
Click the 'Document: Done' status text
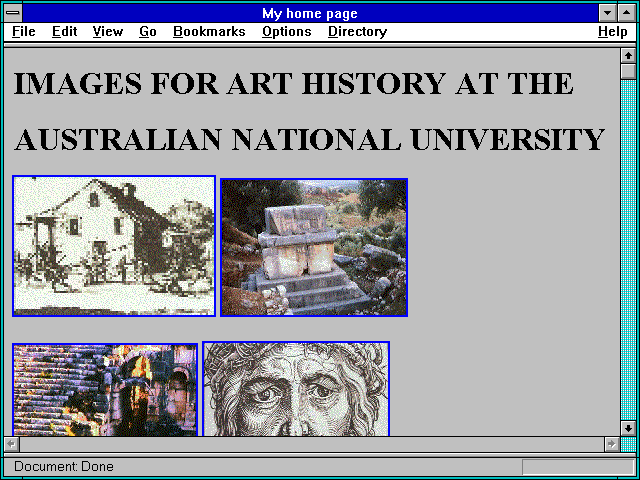pyautogui.click(x=64, y=467)
